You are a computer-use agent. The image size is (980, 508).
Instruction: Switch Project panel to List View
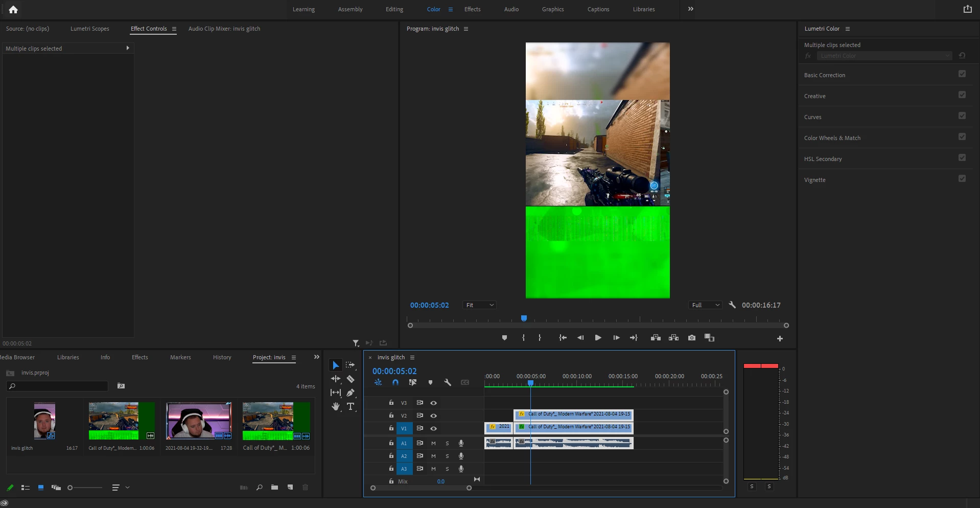(26, 488)
